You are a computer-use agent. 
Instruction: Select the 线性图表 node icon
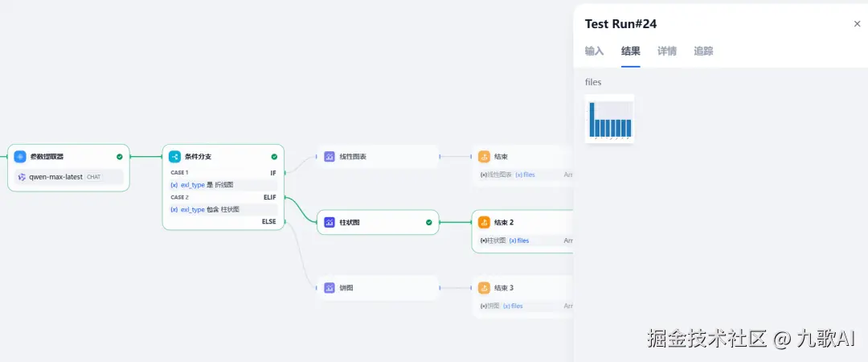pyautogui.click(x=330, y=157)
